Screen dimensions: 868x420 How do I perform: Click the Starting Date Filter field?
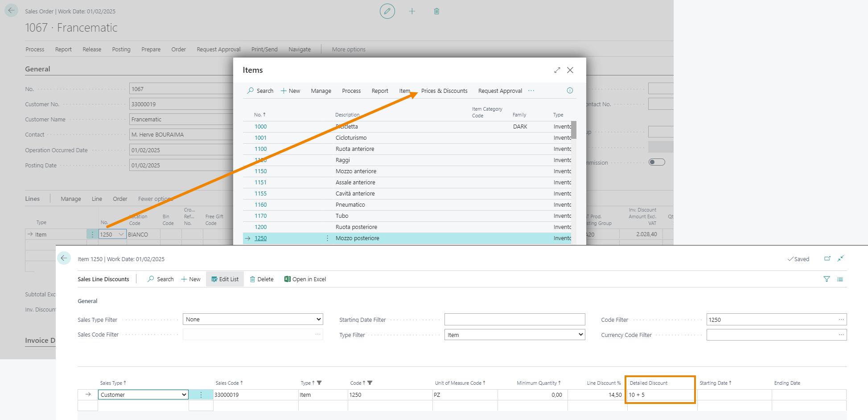[514, 319]
